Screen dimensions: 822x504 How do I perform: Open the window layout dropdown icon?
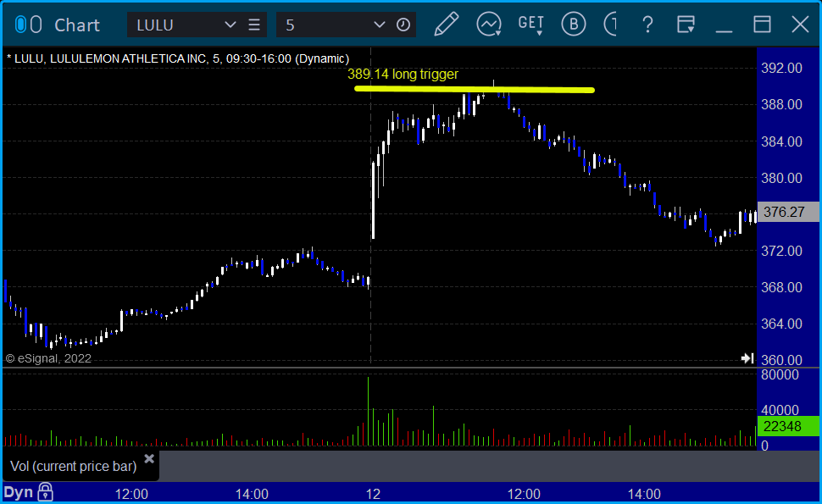tap(686, 25)
